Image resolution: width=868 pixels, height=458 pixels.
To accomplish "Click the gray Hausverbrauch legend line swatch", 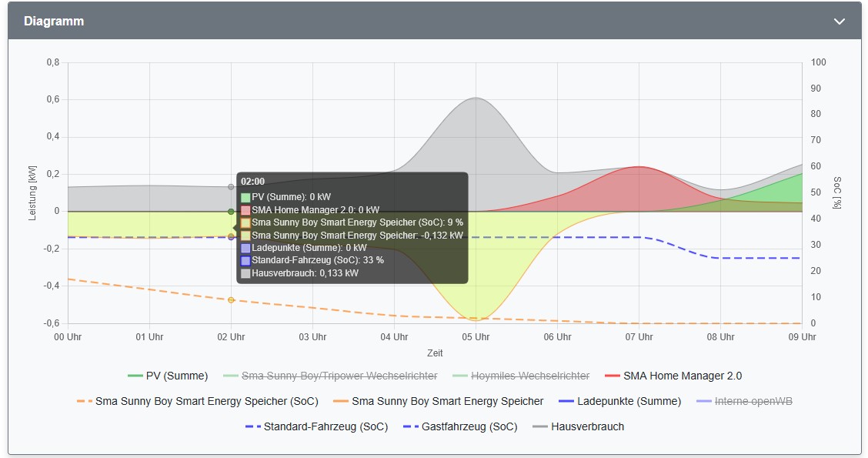I will [540, 426].
